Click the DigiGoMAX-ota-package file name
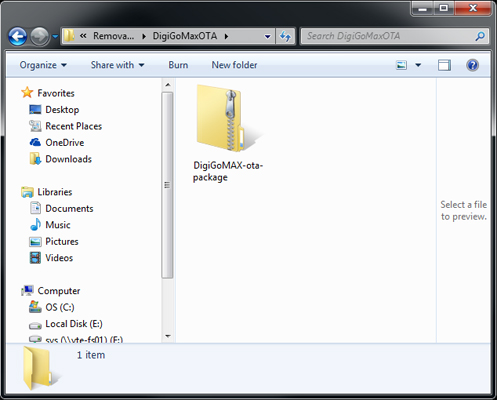Screen dimensions: 497x400 click(228, 171)
